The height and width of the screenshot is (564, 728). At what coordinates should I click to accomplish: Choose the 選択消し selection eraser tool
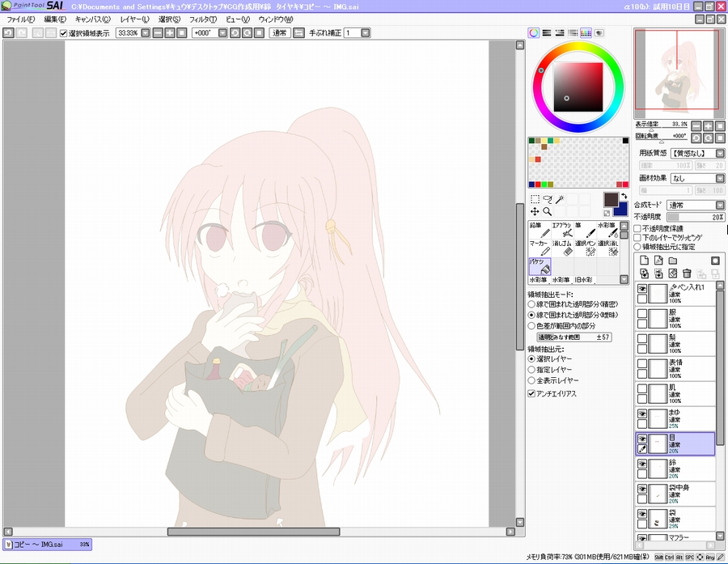tap(607, 248)
